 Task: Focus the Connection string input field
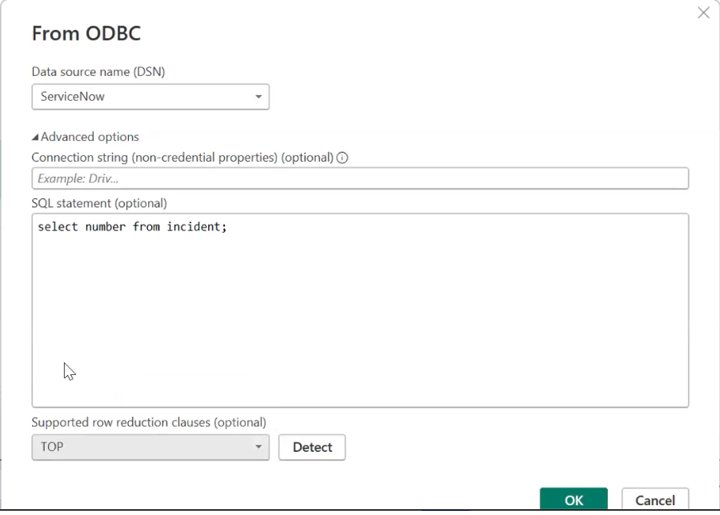360,179
